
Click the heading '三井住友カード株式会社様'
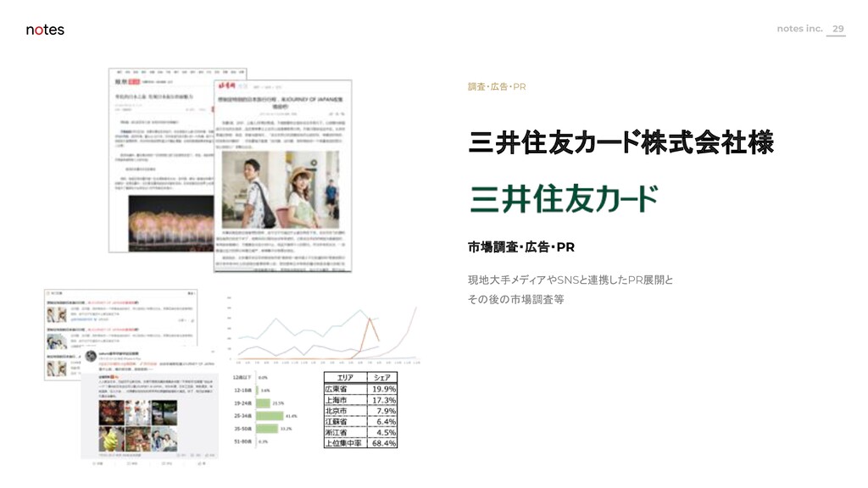620,142
